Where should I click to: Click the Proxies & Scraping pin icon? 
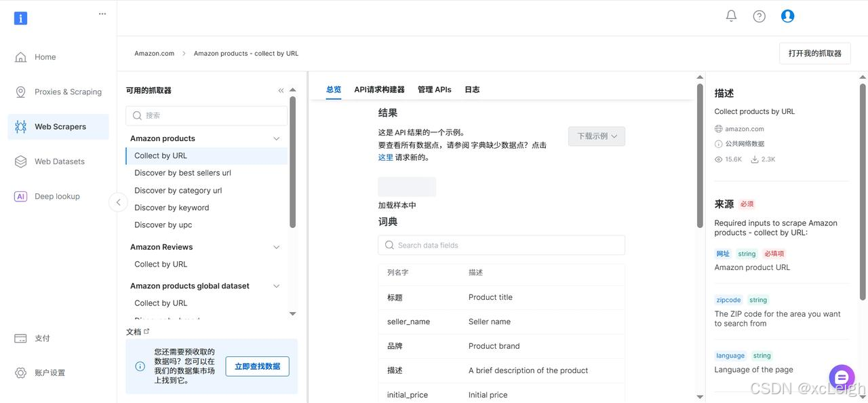tap(21, 92)
